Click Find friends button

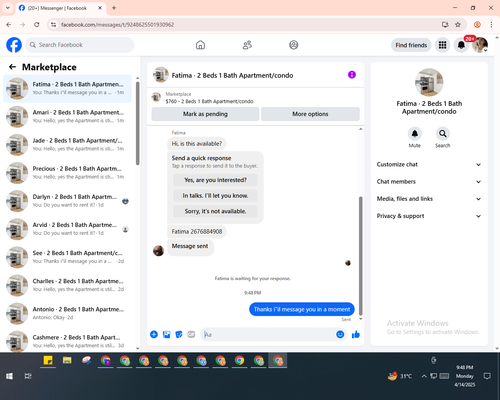411,45
